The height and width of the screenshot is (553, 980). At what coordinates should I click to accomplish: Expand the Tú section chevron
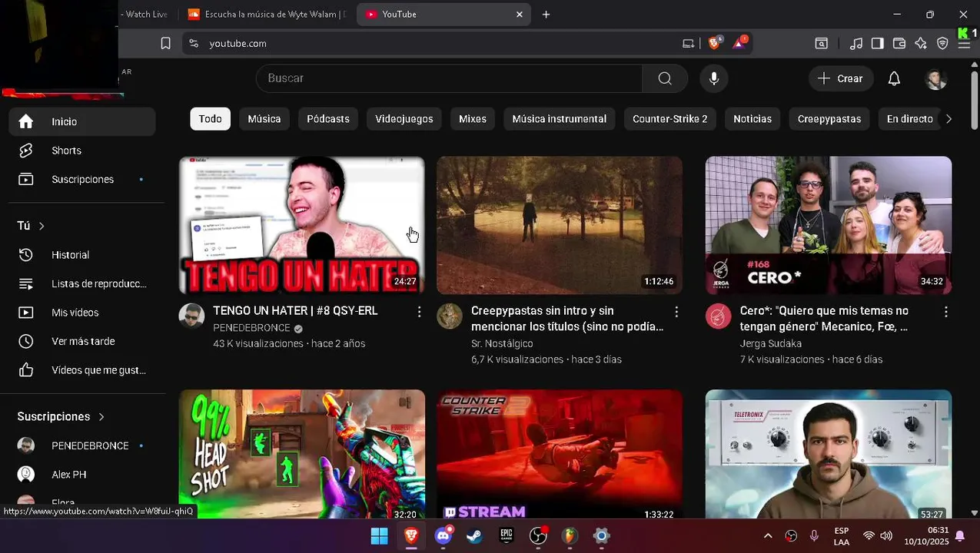pos(42,226)
